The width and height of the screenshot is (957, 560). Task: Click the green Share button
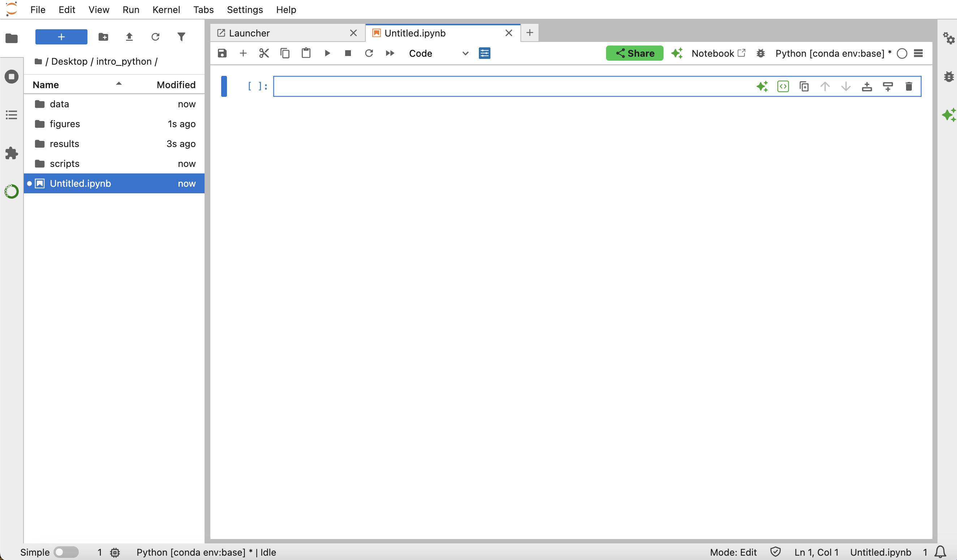click(634, 53)
